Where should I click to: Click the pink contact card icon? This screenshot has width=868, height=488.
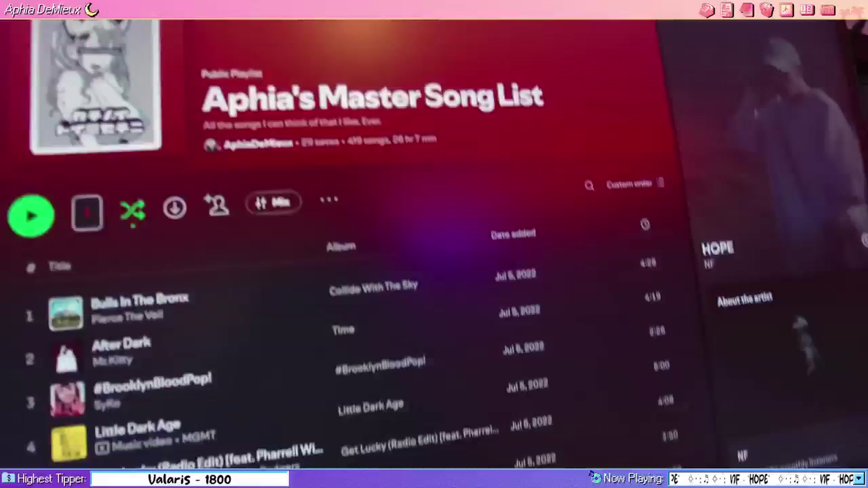[727, 10]
